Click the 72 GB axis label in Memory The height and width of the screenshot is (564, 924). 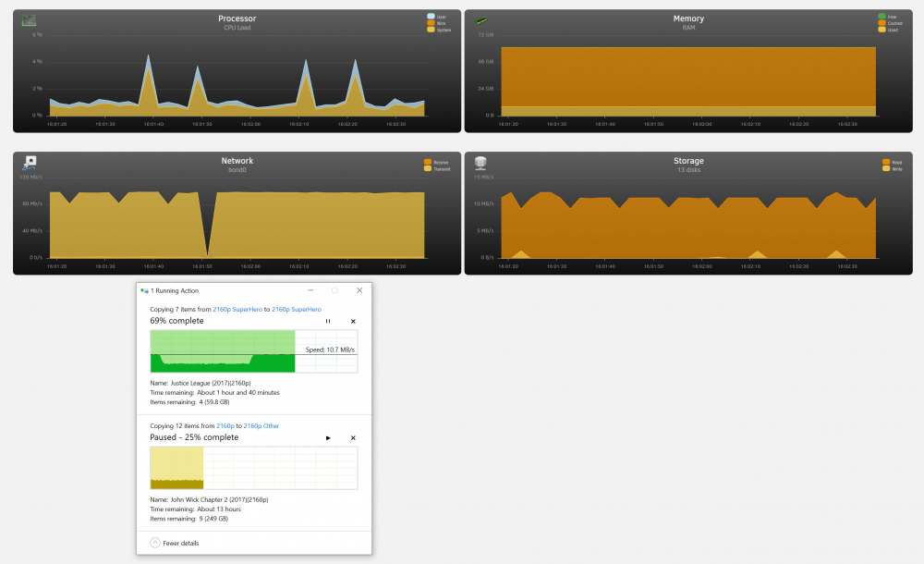point(486,35)
